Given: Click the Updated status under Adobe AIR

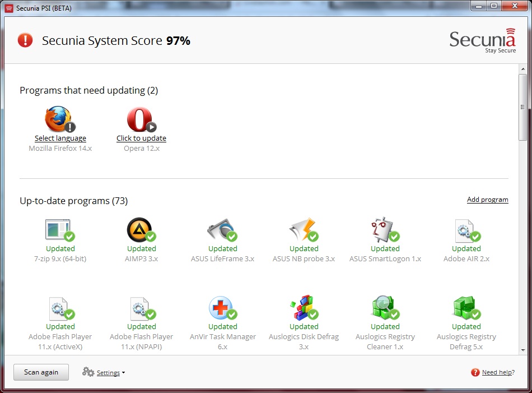Looking at the screenshot, I should click(466, 249).
